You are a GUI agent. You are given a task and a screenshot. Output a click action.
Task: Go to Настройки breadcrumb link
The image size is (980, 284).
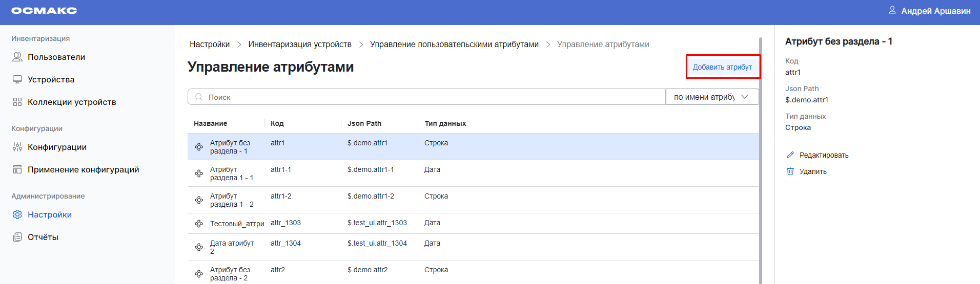pos(210,45)
